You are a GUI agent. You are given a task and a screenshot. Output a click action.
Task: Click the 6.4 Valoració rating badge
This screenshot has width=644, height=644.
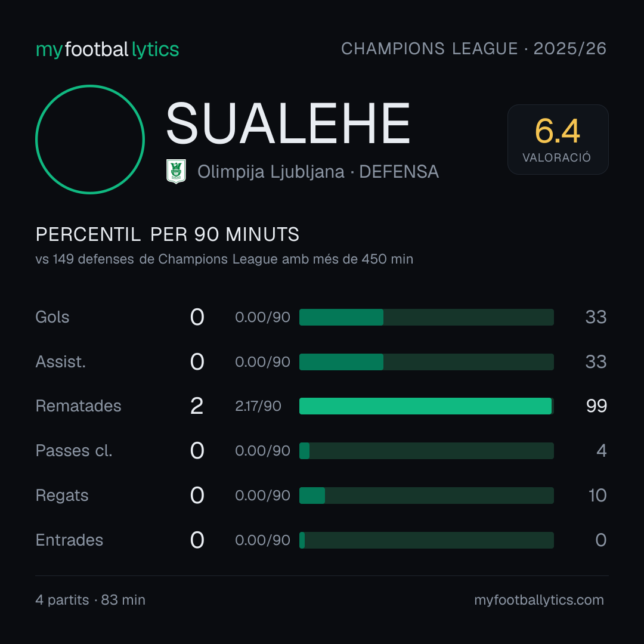(x=558, y=139)
